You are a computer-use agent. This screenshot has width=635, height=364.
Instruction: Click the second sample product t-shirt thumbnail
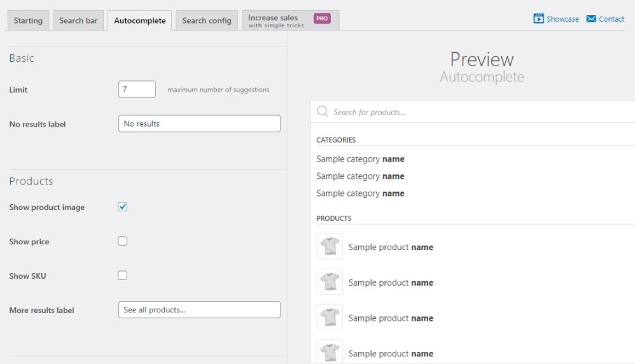(330, 282)
